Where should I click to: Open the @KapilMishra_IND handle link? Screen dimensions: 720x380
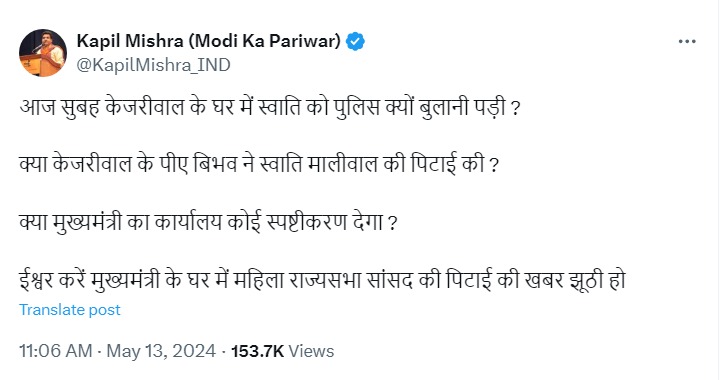153,65
